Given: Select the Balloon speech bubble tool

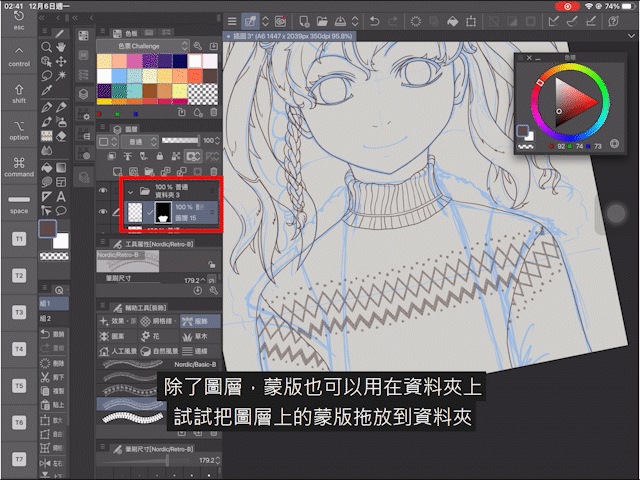Looking at the screenshot, I should (x=61, y=211).
